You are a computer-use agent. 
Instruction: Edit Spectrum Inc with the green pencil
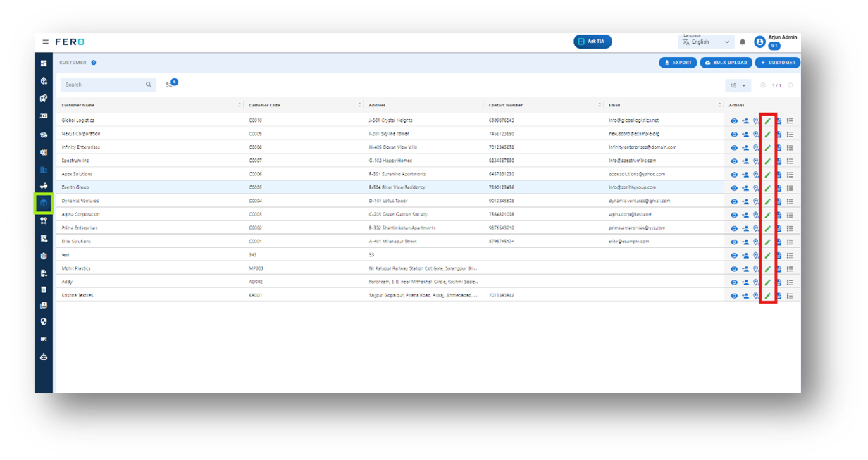tap(768, 161)
